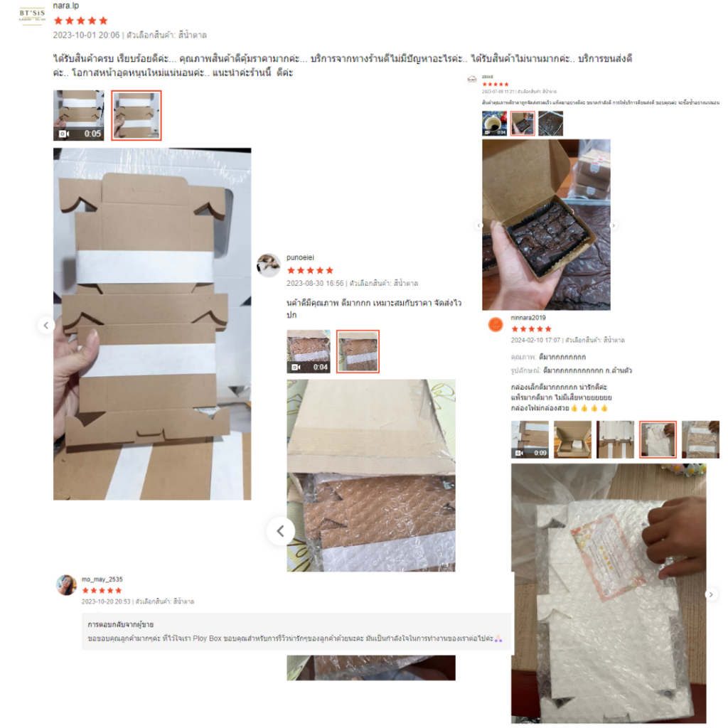View ninnara2019's white strips photo thumbnail
The width and height of the screenshot is (728, 728).
(x=615, y=439)
